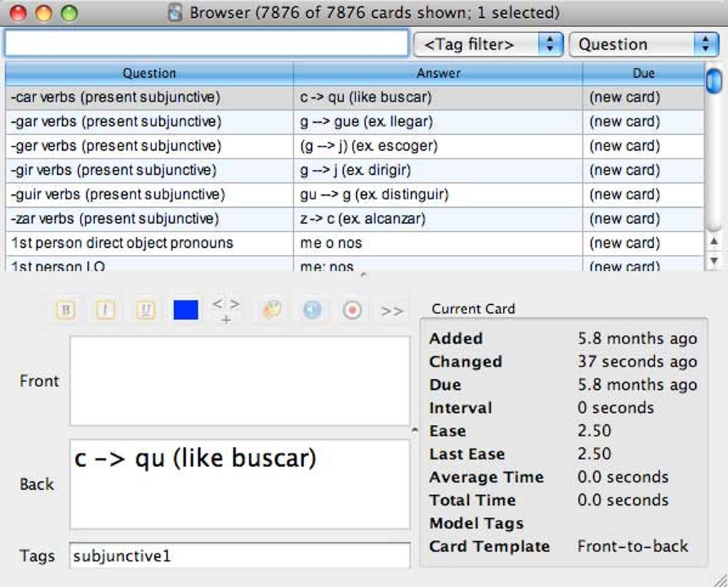Click the window resize grip corner

721,581
